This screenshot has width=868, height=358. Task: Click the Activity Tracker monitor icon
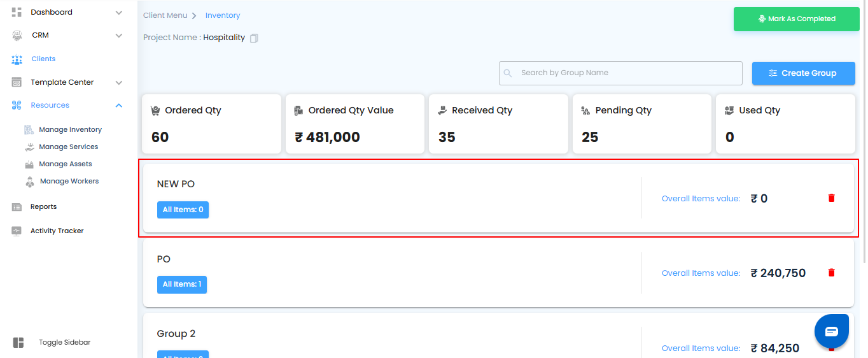(x=17, y=231)
